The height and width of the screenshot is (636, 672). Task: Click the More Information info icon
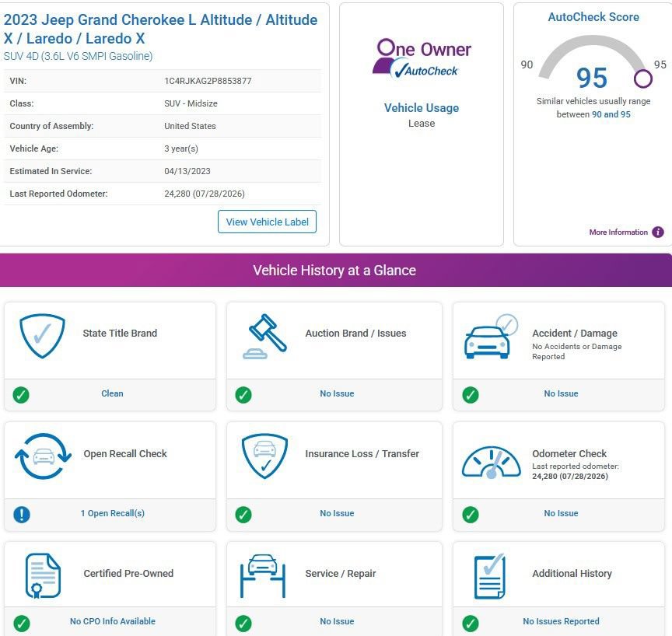(x=657, y=232)
